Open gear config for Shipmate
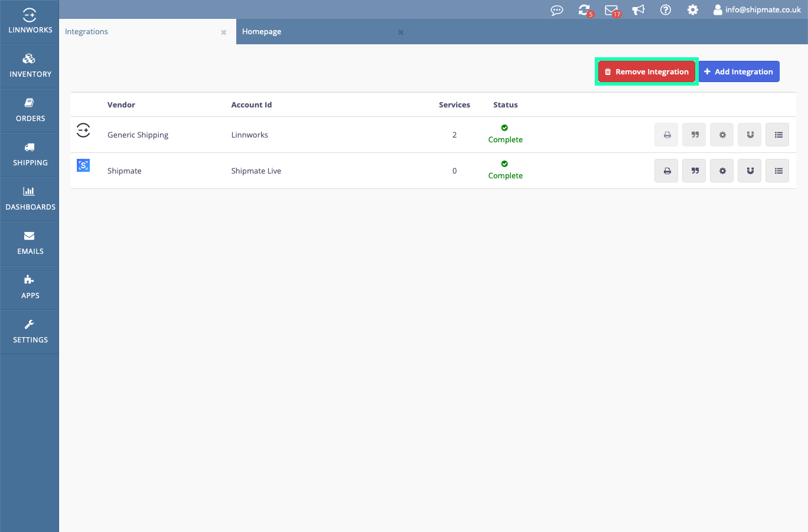The width and height of the screenshot is (808, 532). coord(722,171)
